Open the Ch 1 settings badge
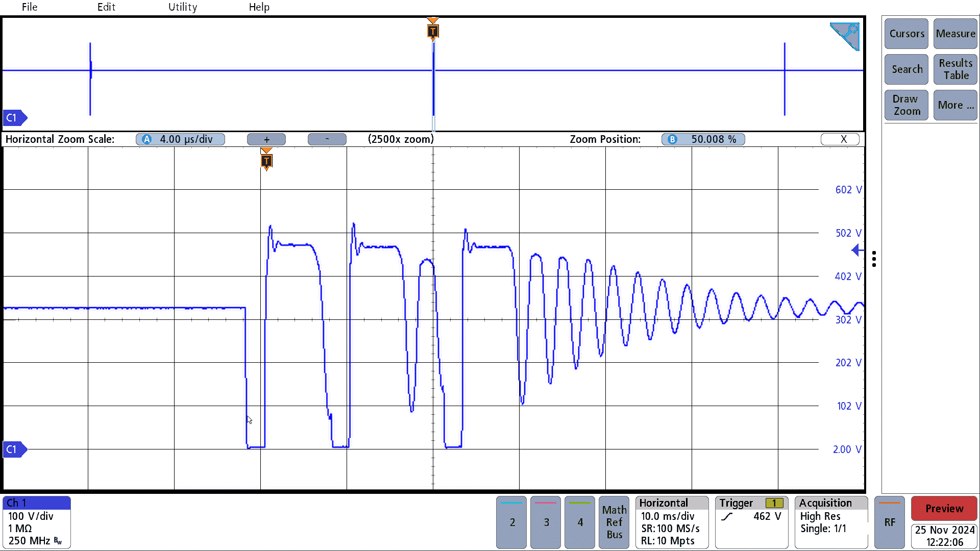This screenshot has width=980, height=551. click(37, 522)
